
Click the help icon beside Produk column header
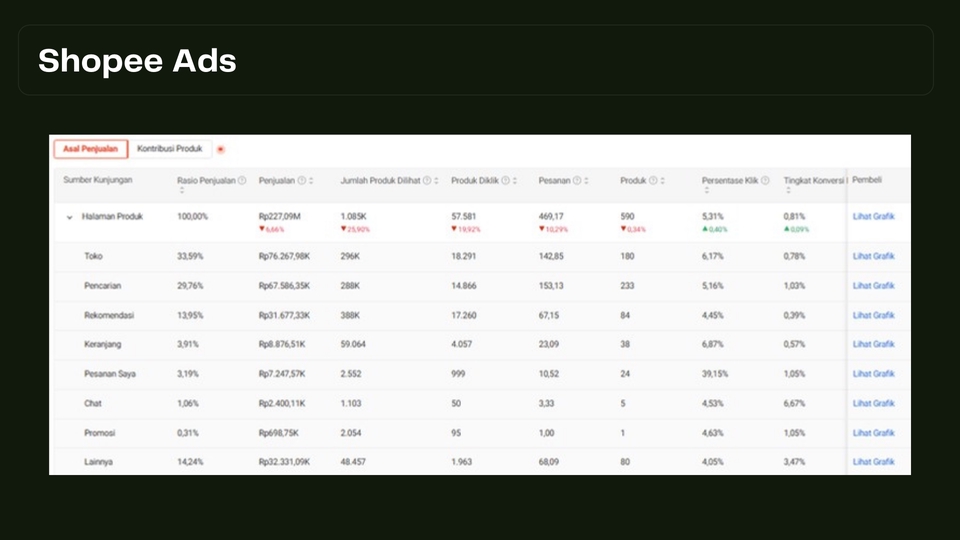[653, 180]
